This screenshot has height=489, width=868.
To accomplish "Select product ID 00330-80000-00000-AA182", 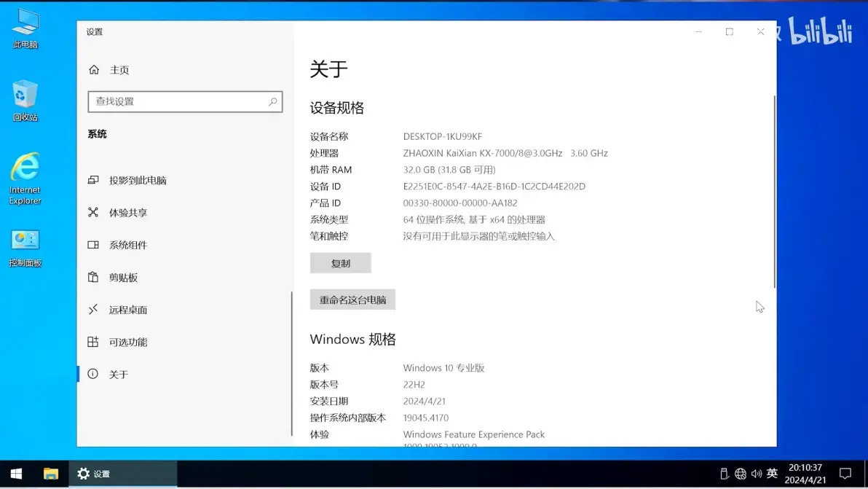I will 460,203.
